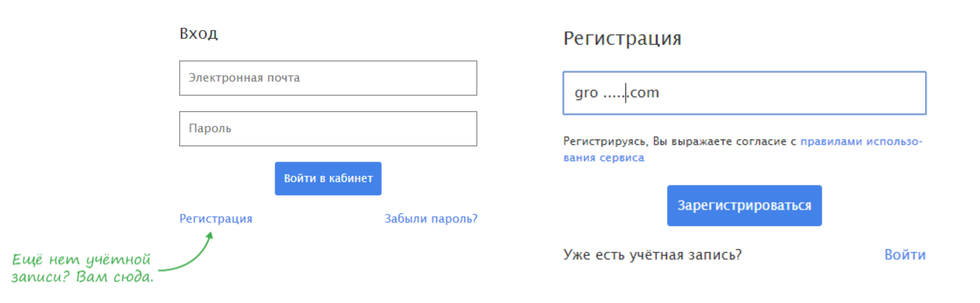Place cursor on gro in registration field
Screen dimensions: 980x303
pyautogui.click(x=586, y=94)
